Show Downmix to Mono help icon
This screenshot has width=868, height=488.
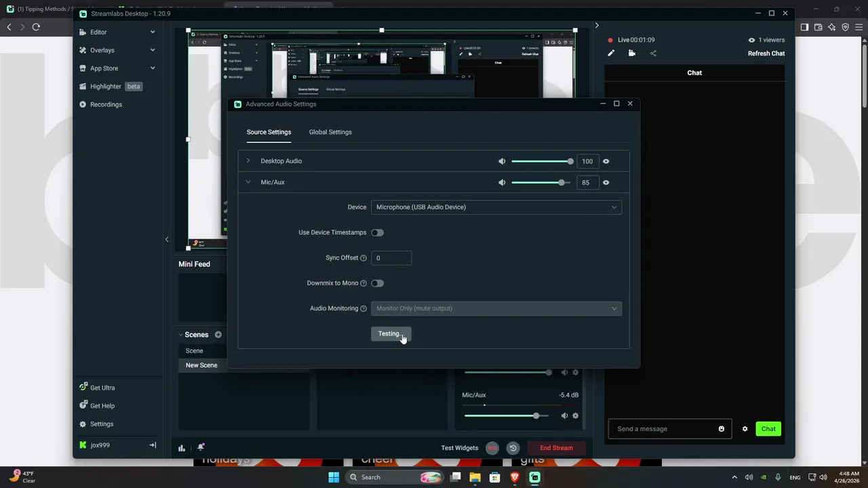point(363,283)
